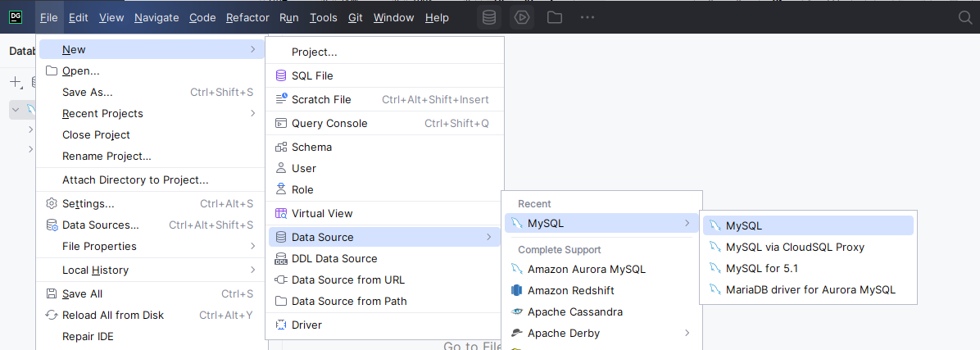Click the Data Source from Path folder icon

(281, 302)
